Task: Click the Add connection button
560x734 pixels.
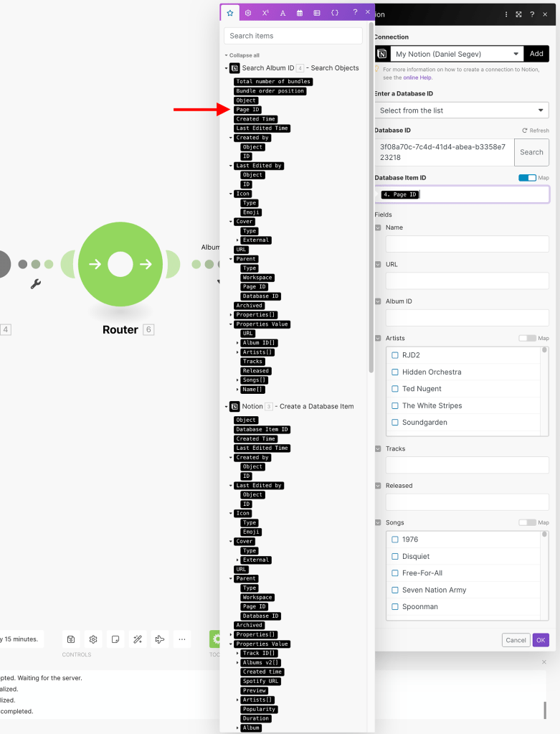Action: point(536,54)
